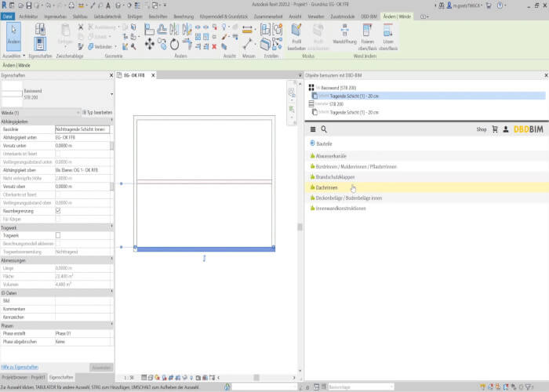Open the DBD-BIM shopping cart
The height and width of the screenshot is (392, 549).
point(495,129)
